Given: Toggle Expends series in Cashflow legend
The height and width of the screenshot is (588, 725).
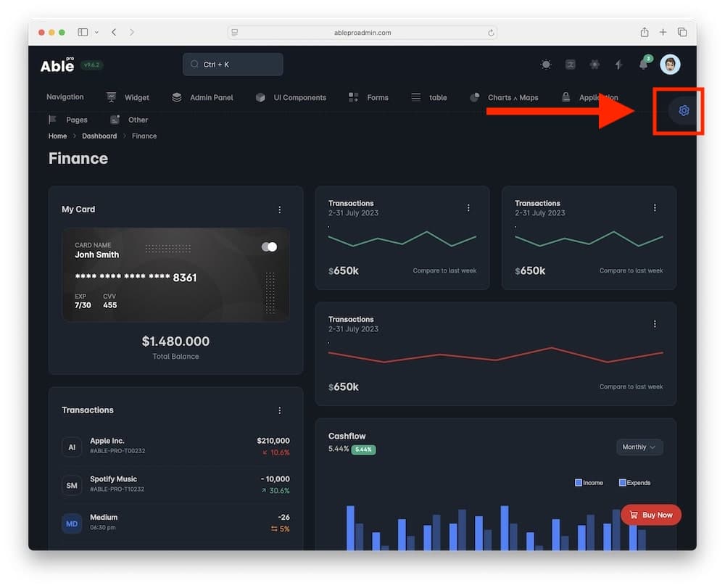Looking at the screenshot, I should (x=634, y=483).
